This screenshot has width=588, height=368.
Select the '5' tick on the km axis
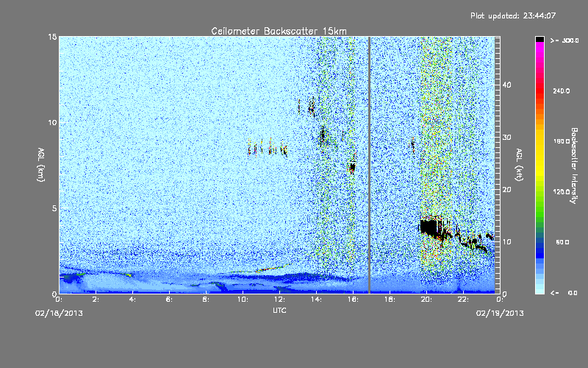[x=54, y=208]
